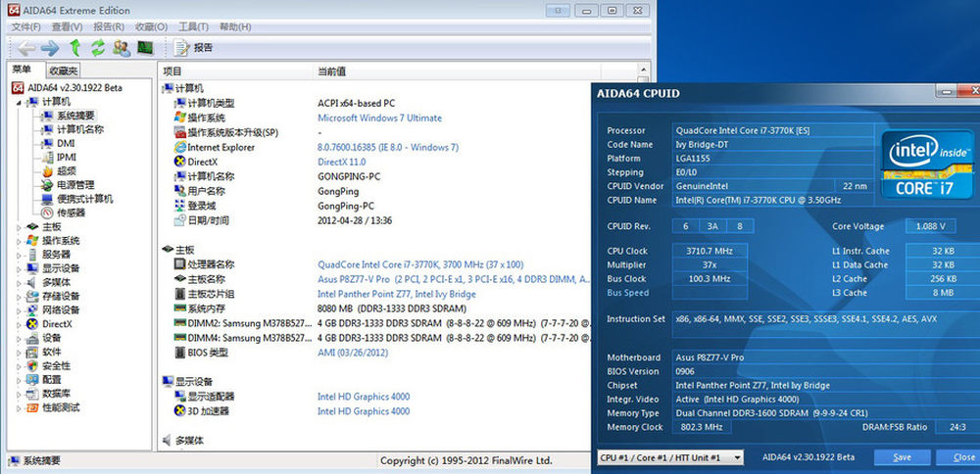
Task: Click the 软件 tree item icon
Action: pos(32,352)
